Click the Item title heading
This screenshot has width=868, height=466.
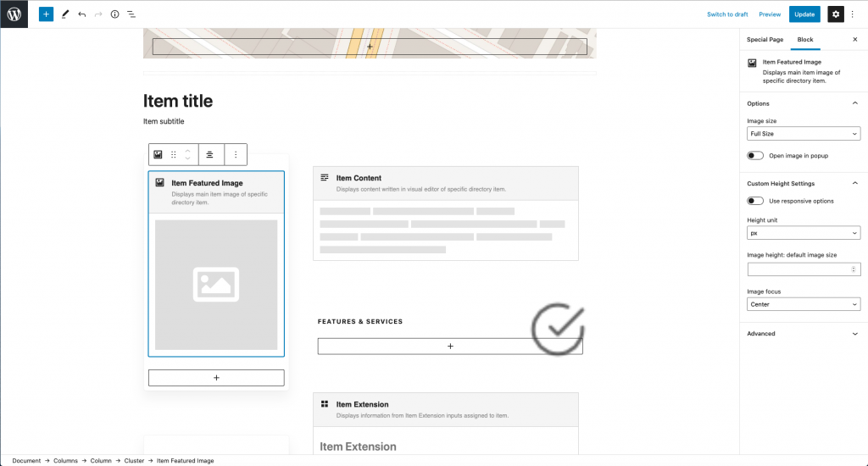tap(178, 101)
